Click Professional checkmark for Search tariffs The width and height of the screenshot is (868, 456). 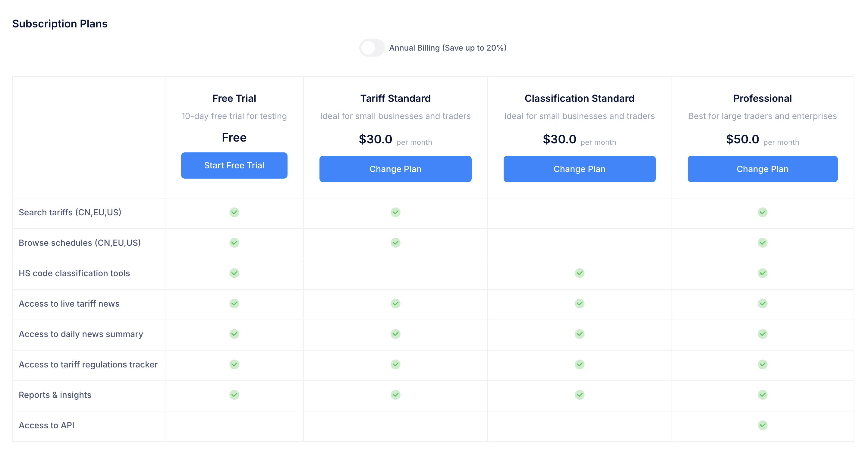pyautogui.click(x=762, y=212)
